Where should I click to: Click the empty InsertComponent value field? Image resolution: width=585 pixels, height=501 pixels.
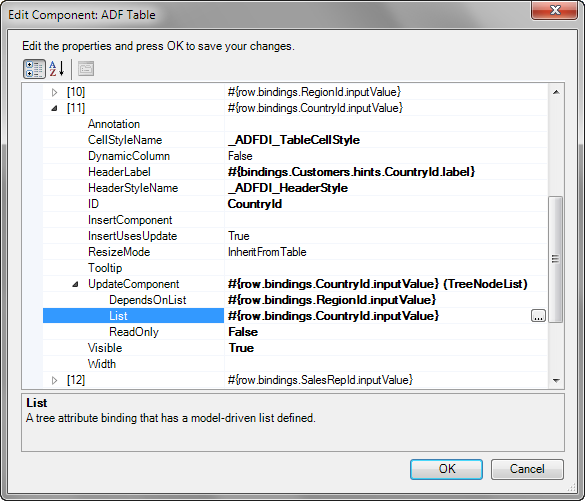(386, 220)
